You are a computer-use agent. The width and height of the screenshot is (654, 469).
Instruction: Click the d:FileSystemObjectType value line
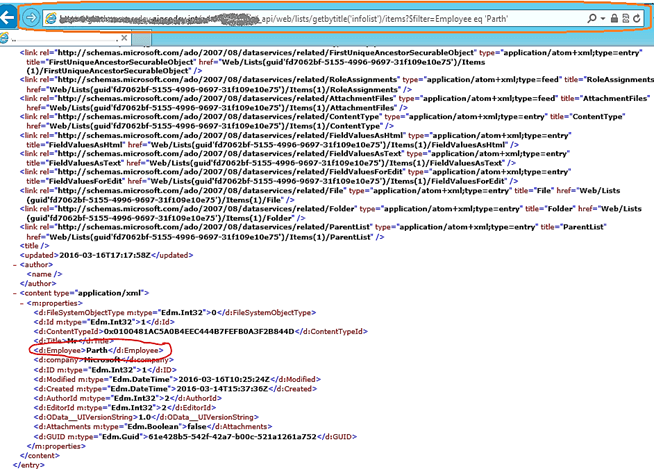(x=175, y=313)
